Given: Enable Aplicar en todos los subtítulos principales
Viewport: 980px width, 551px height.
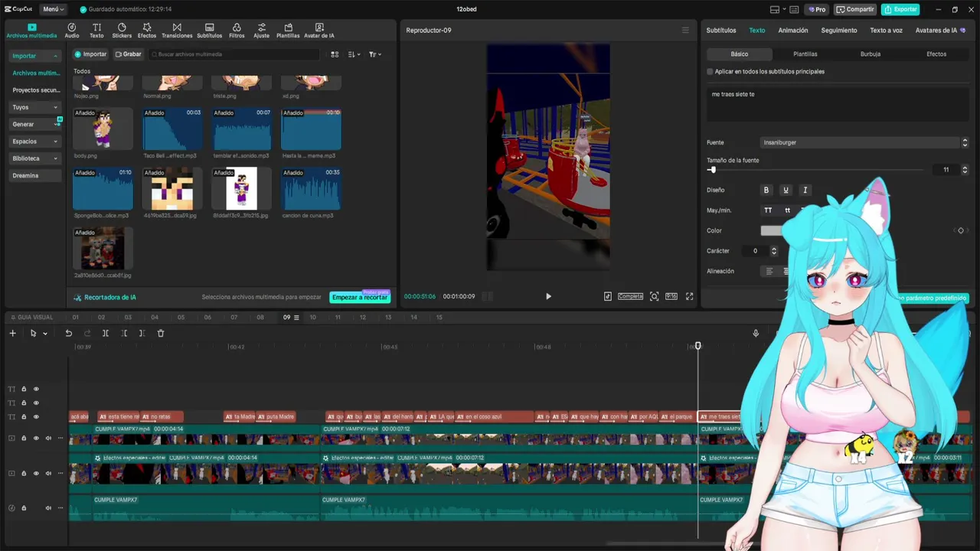Looking at the screenshot, I should pyautogui.click(x=710, y=71).
